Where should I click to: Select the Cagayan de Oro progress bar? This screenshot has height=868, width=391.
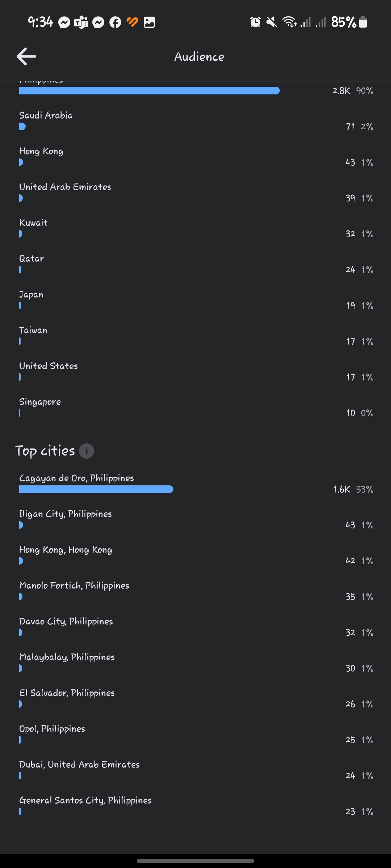pos(96,489)
